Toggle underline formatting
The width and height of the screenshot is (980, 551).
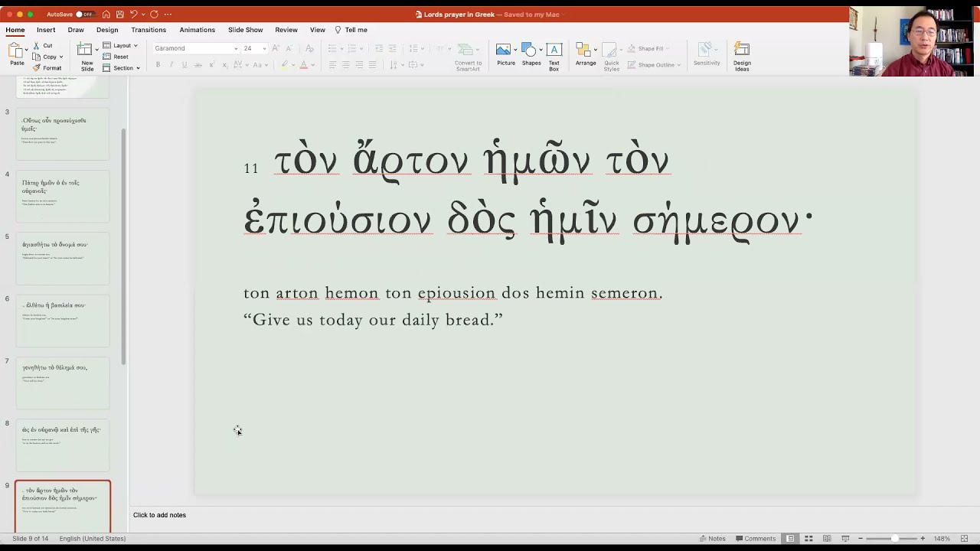pyautogui.click(x=185, y=65)
